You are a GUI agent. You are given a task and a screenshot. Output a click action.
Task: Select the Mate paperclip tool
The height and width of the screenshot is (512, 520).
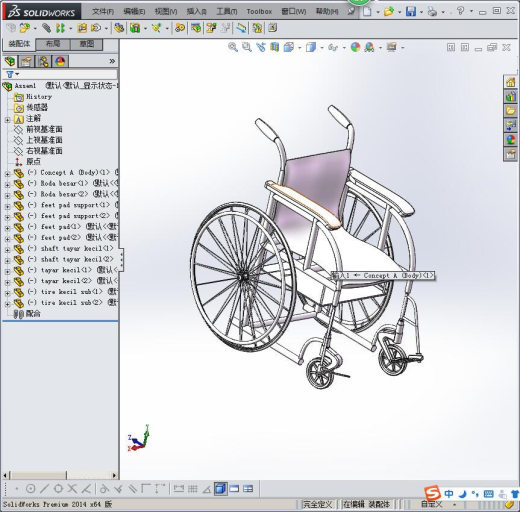[46, 28]
